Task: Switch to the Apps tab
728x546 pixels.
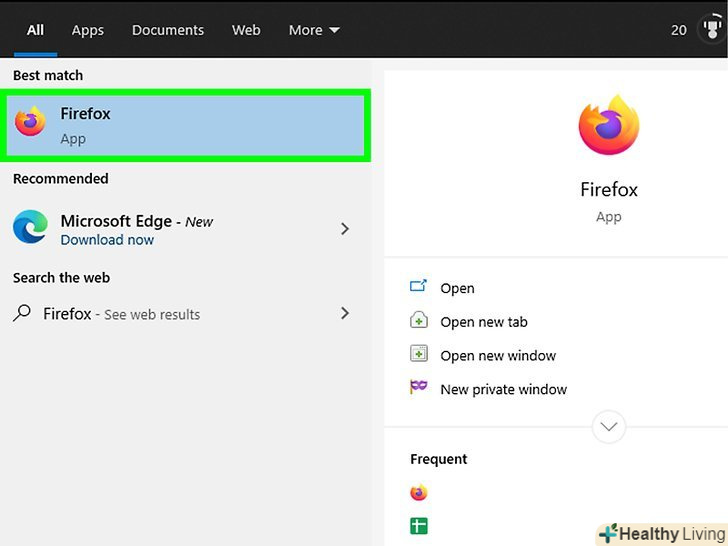Action: click(88, 30)
